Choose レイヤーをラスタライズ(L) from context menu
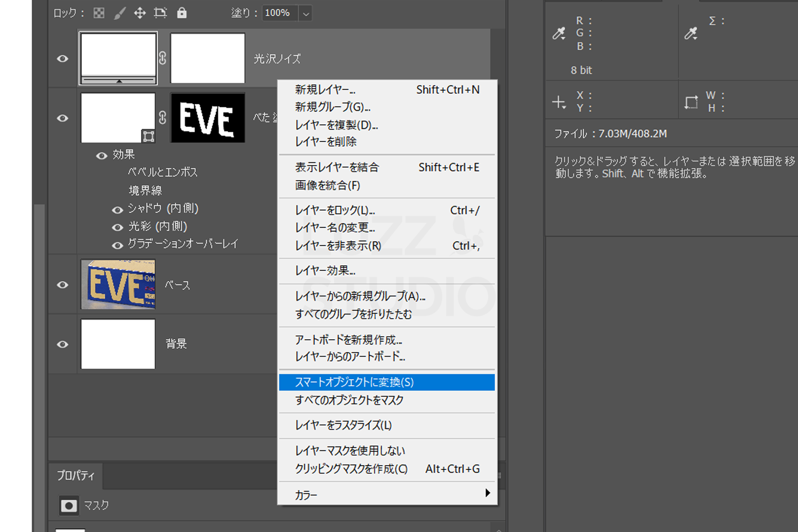Screen dimensions: 798x532 343,425
